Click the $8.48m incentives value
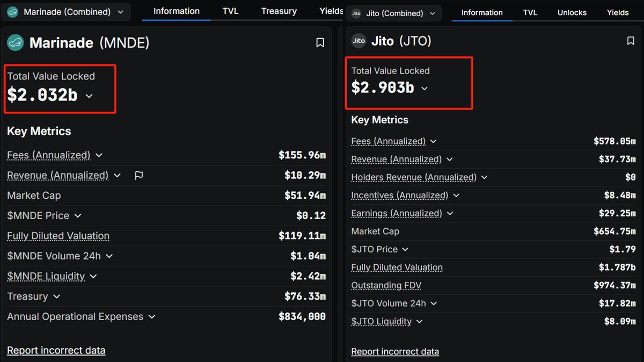This screenshot has height=362, width=644. (x=620, y=196)
